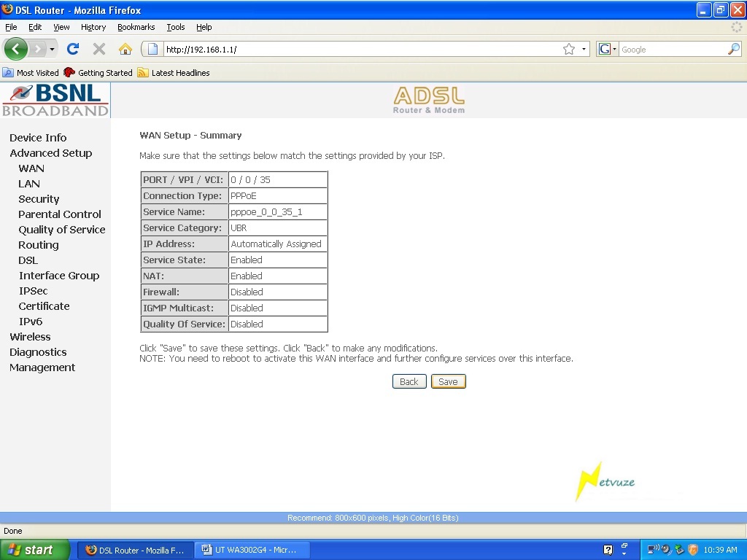
Task: Open the Wireless settings section
Action: point(30,336)
